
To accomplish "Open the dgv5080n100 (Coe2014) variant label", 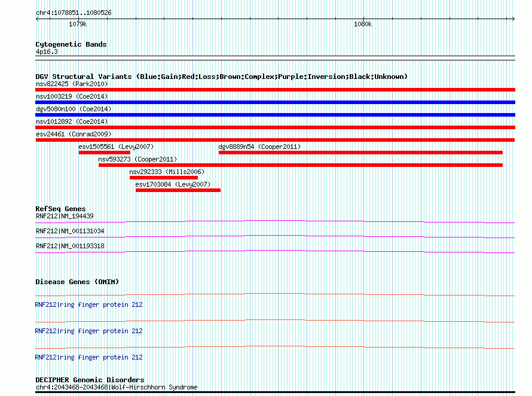I will point(74,109).
